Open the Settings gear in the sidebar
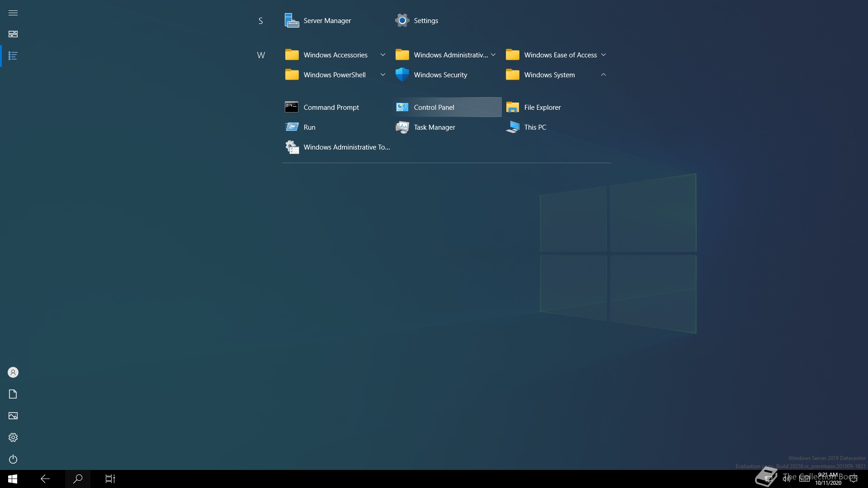This screenshot has height=488, width=868. point(13,437)
